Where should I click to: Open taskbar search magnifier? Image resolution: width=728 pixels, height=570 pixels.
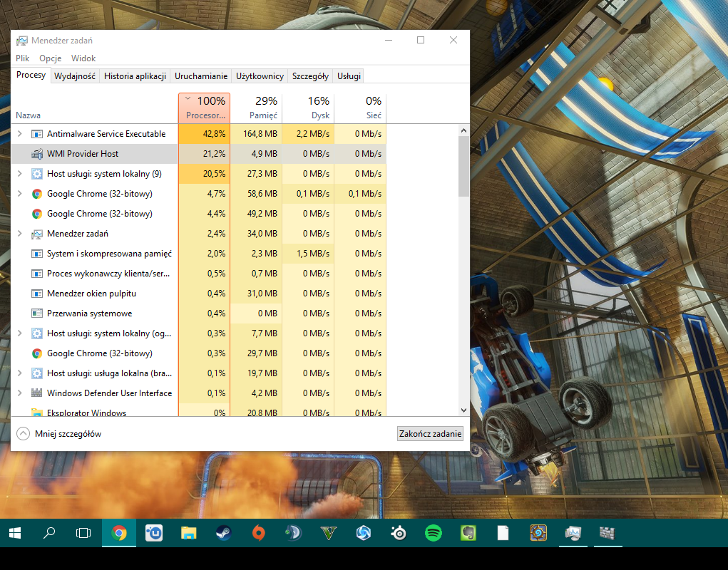pyautogui.click(x=49, y=533)
